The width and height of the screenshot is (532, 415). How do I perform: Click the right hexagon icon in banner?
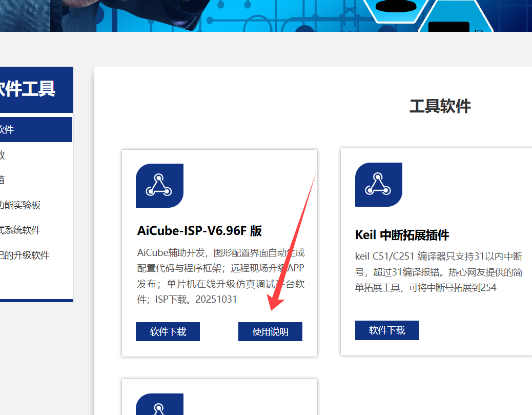(x=455, y=18)
